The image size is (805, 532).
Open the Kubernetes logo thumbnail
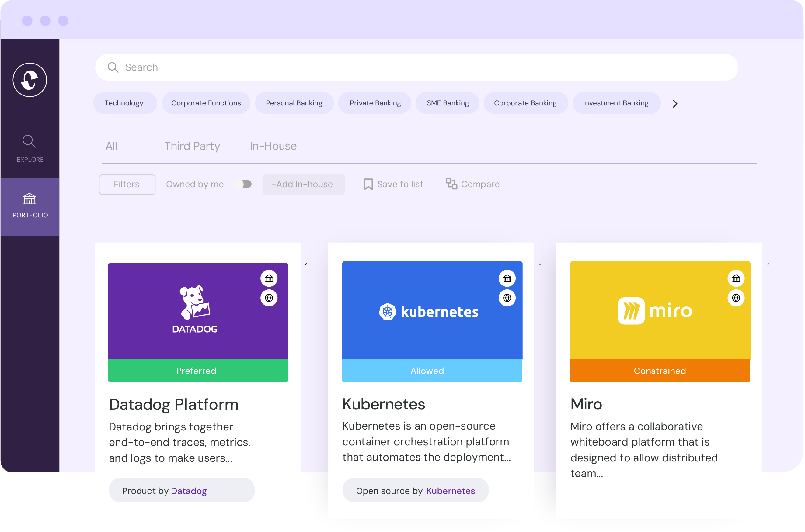[432, 310]
